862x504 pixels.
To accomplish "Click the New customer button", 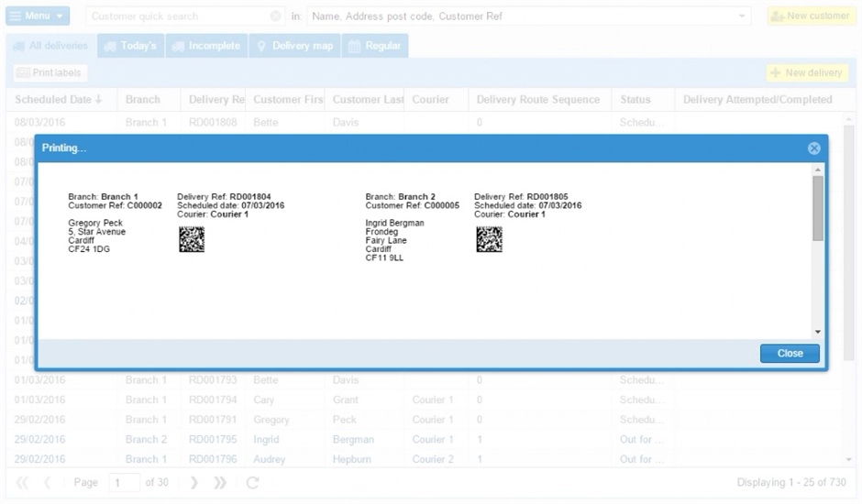I will coord(811,16).
